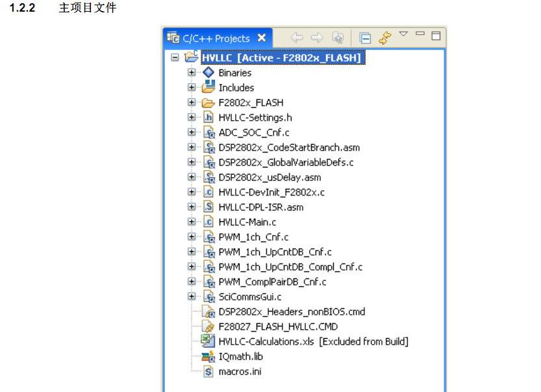This screenshot has height=392, width=541.
Task: Select the F2802x_FLASH folder label
Action: (x=251, y=103)
